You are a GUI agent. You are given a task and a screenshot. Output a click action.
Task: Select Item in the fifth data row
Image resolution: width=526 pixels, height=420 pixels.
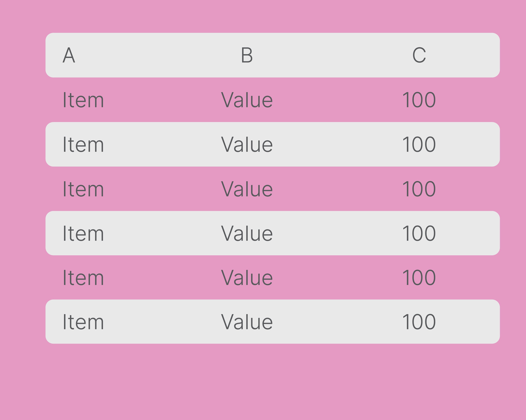tap(83, 278)
